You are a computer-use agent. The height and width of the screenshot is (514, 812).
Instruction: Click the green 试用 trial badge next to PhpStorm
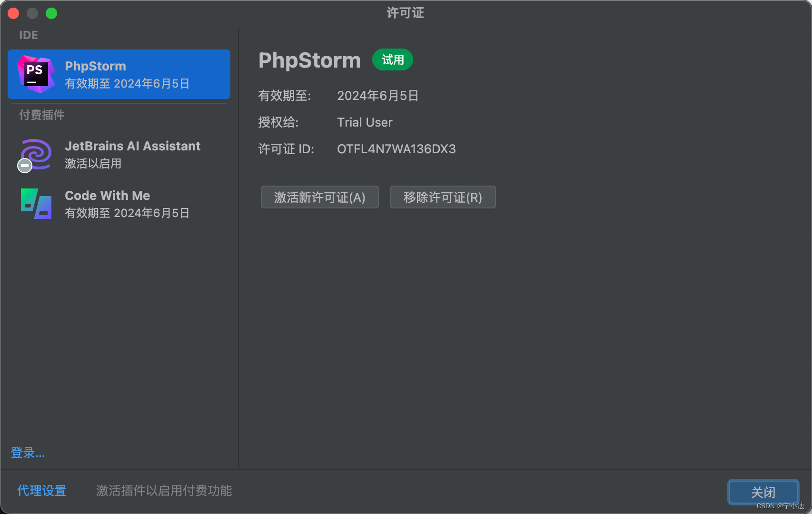(x=392, y=59)
